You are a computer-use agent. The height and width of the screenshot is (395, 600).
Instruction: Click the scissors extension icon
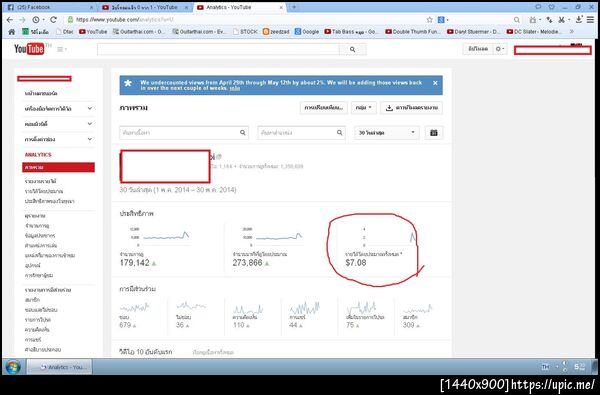[x=562, y=20]
